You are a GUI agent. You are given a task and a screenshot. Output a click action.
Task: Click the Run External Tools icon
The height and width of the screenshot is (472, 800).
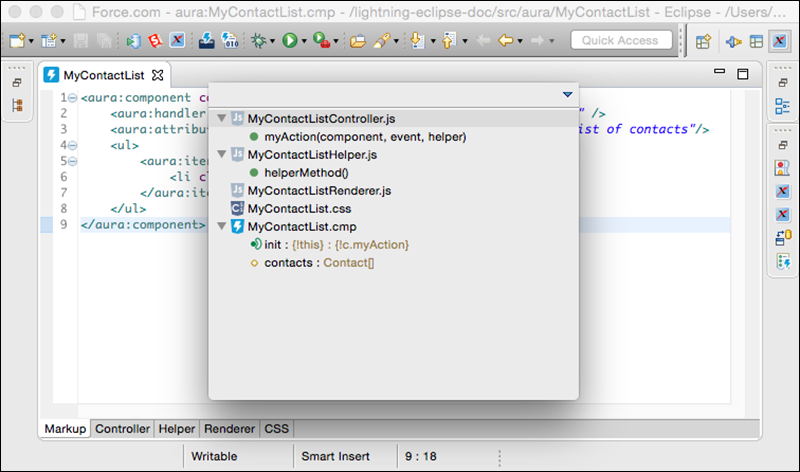click(x=321, y=40)
